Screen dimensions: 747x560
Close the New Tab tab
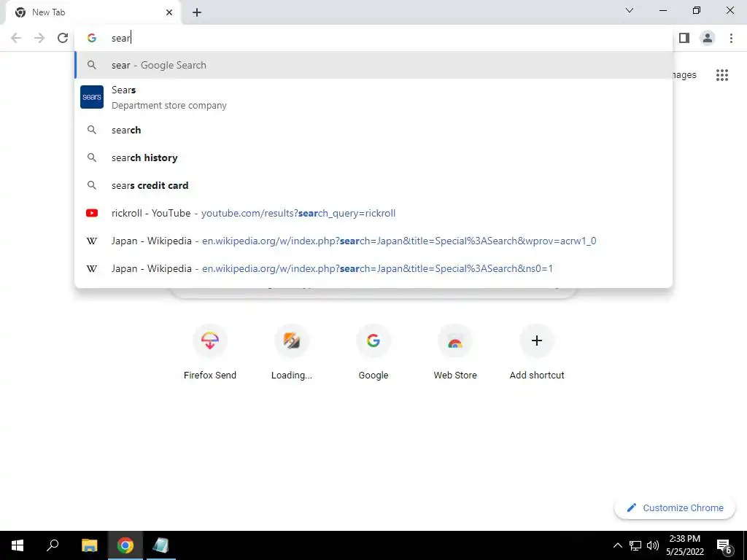[x=169, y=12]
